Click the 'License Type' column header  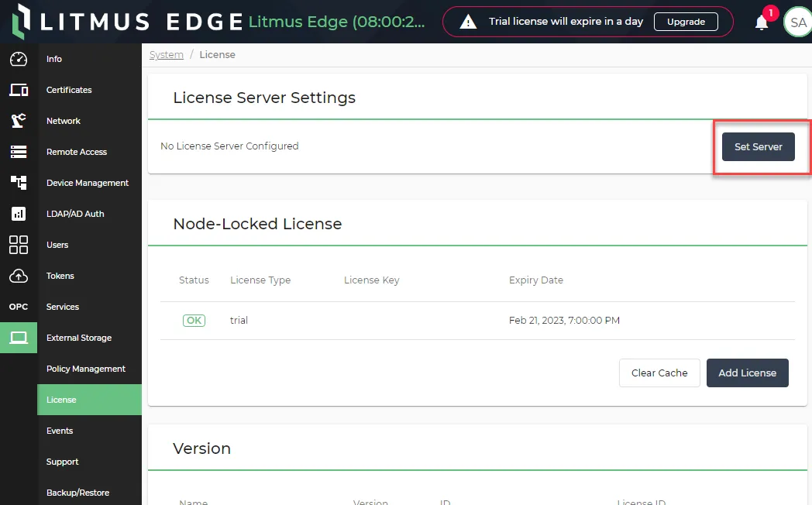(260, 280)
